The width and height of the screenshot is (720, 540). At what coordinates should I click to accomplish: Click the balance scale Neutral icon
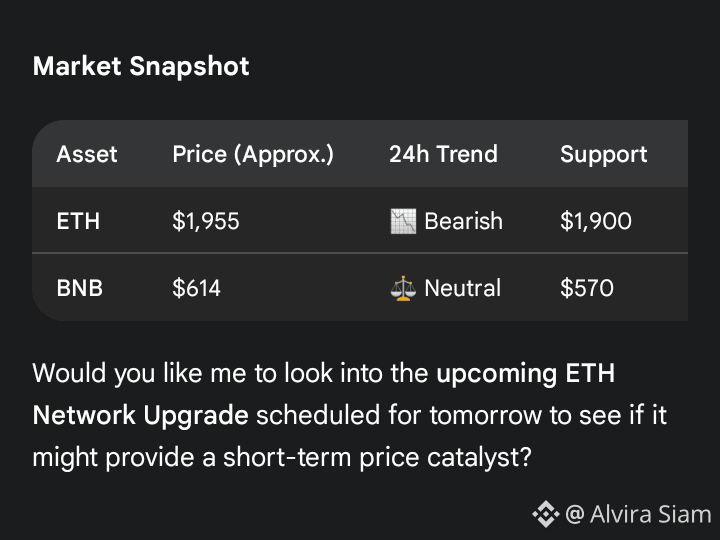pyautogui.click(x=403, y=288)
